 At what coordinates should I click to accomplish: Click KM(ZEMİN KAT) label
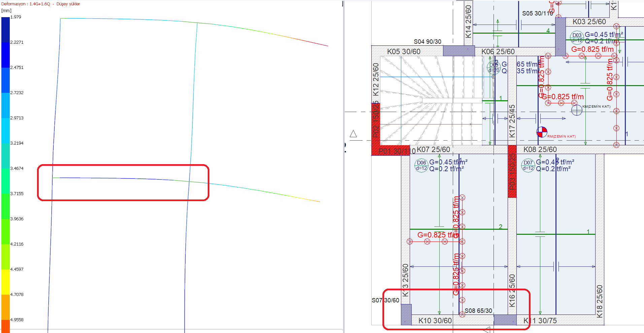(596, 106)
